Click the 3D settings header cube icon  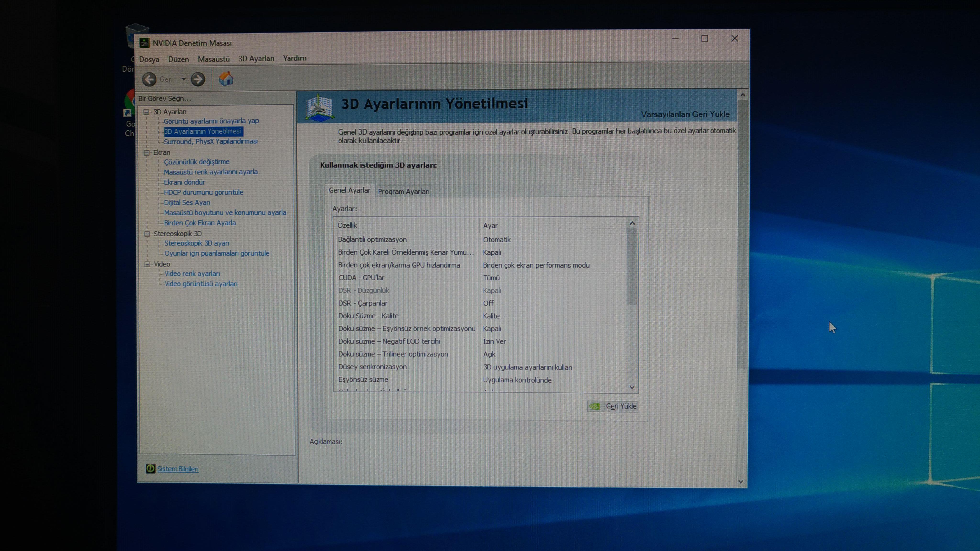(320, 108)
